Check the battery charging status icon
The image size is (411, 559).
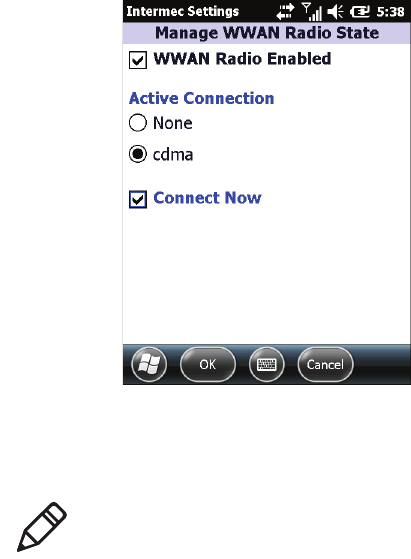tap(360, 12)
